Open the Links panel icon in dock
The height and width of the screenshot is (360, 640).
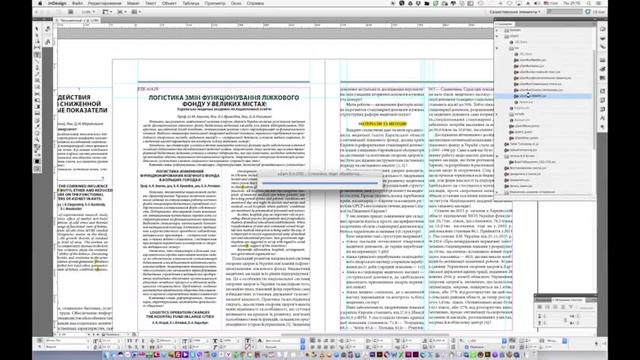(x=602, y=47)
